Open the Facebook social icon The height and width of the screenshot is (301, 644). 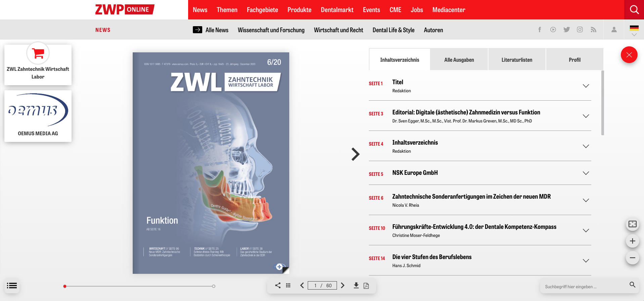[x=540, y=30]
